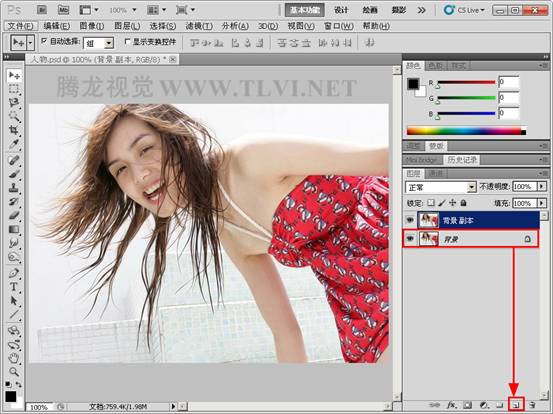The image size is (553, 414).
Task: Toggle lock transparent pixels
Action: (x=431, y=203)
